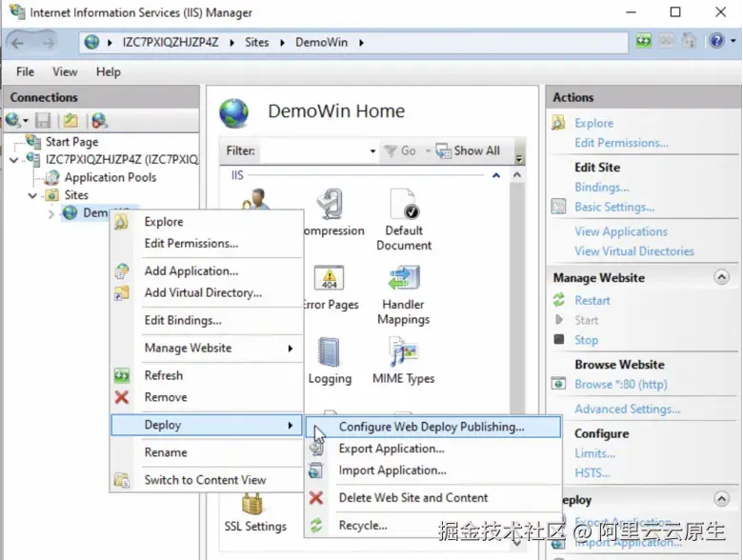This screenshot has width=743, height=560.
Task: Open the File menu
Action: [x=25, y=72]
